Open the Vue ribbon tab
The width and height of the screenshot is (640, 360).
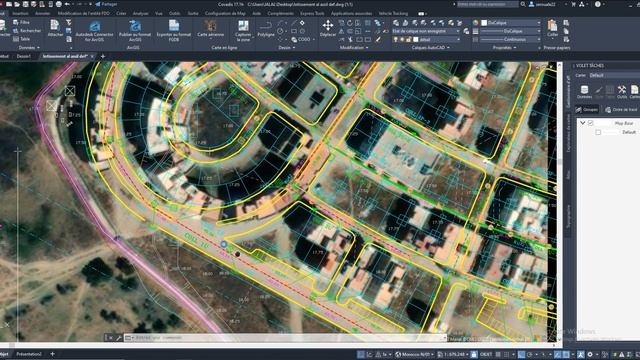159,13
